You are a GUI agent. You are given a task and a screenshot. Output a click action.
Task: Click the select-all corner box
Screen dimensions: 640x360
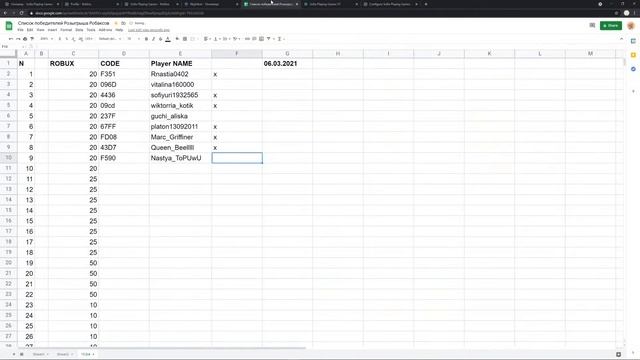8,53
